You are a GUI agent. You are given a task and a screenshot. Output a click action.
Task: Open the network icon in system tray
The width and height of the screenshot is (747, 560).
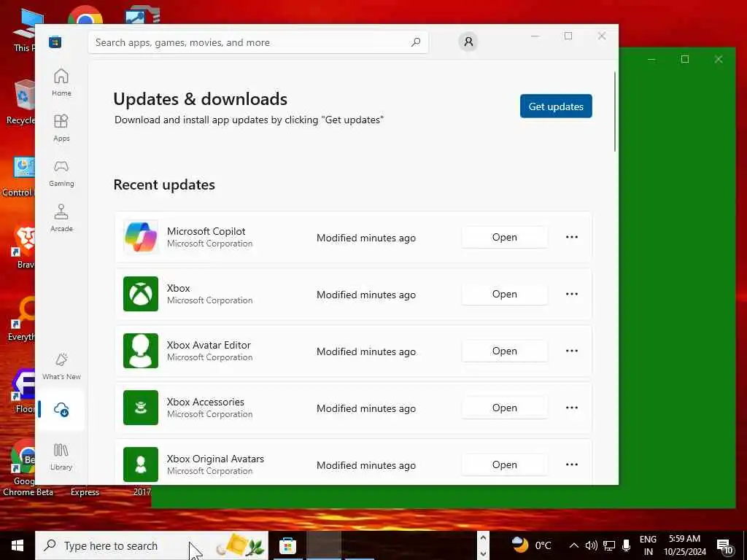[x=609, y=545]
